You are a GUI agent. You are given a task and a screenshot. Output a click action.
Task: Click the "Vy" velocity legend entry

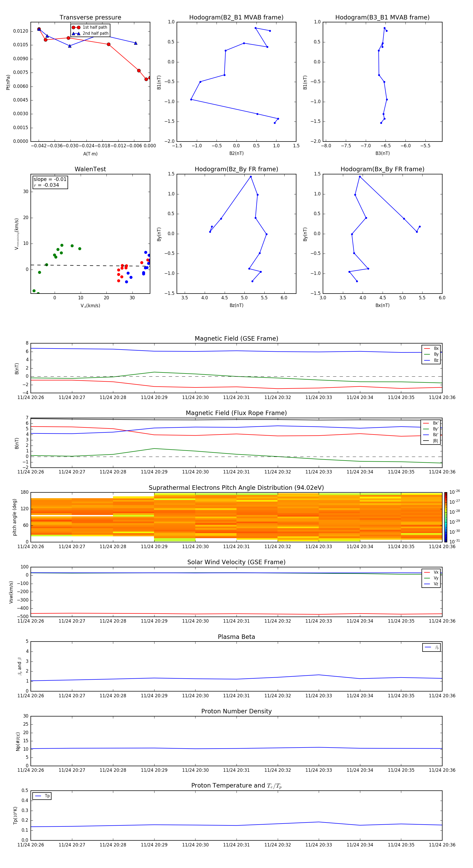431,578
